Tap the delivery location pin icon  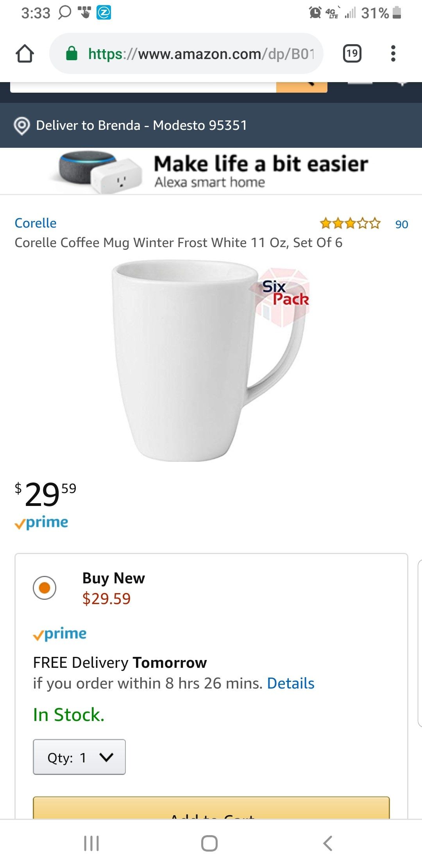(22, 126)
